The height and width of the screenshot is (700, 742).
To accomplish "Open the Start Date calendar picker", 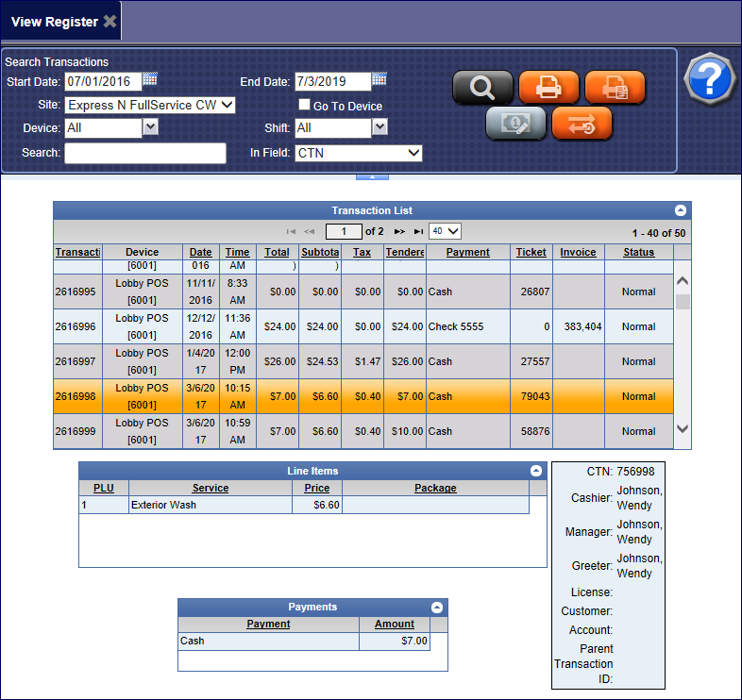I will point(150,79).
